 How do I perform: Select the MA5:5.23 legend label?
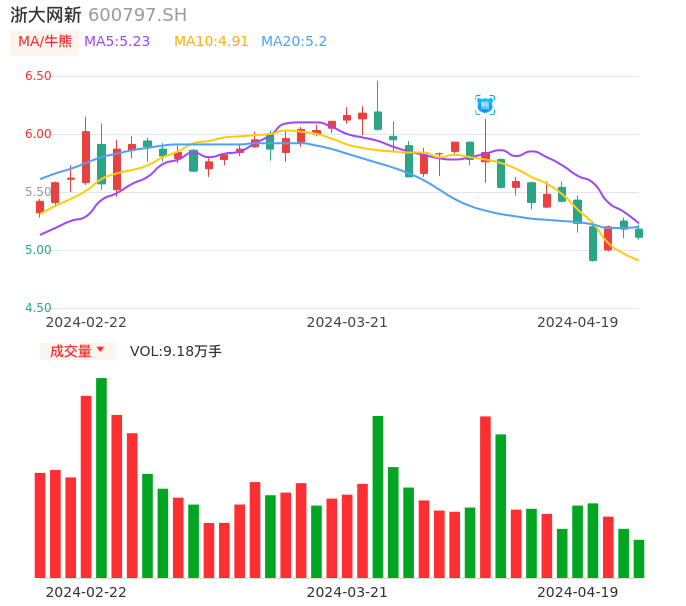click(x=117, y=42)
